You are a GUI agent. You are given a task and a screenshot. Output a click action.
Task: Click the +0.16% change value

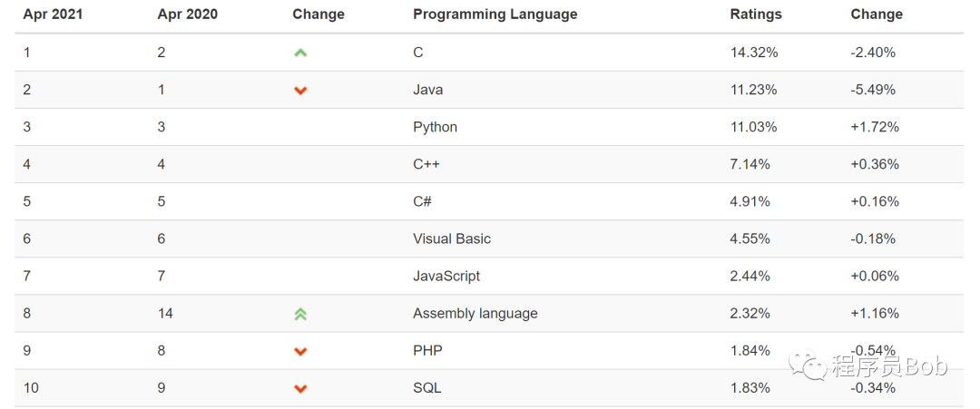875,201
